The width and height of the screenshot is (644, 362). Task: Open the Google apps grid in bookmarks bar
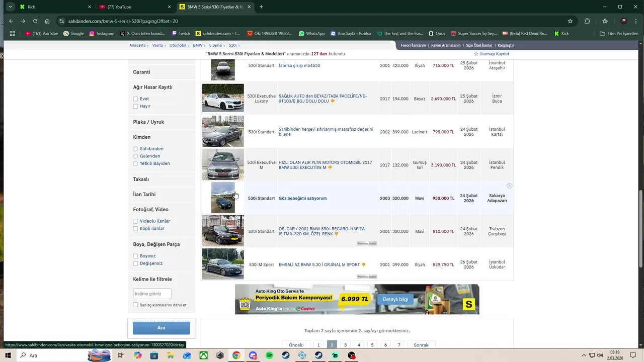[x=13, y=34]
